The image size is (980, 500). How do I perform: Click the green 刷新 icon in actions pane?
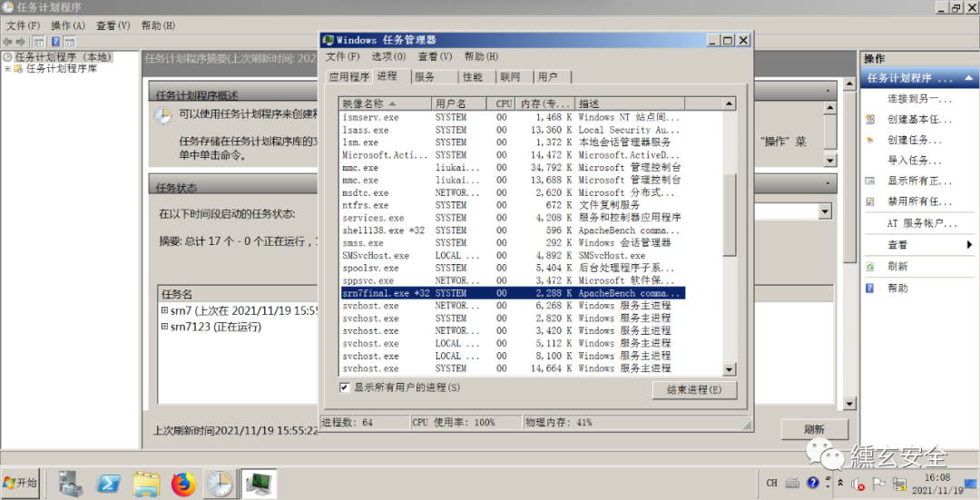[870, 266]
